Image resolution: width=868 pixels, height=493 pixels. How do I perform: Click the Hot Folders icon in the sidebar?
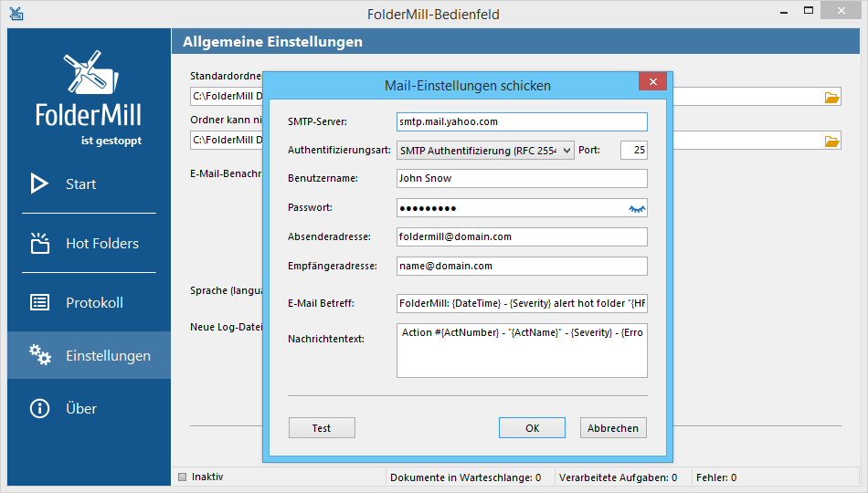40,244
